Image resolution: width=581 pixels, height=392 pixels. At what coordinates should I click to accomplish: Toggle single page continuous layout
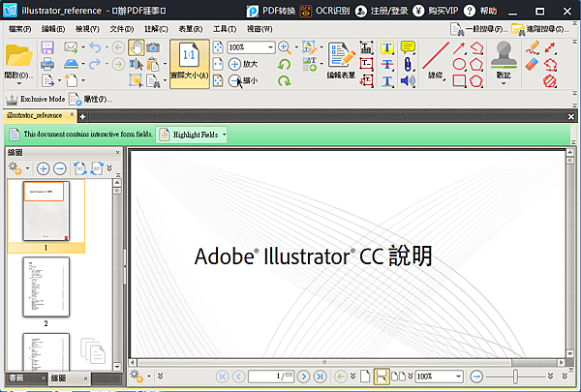pos(382,377)
